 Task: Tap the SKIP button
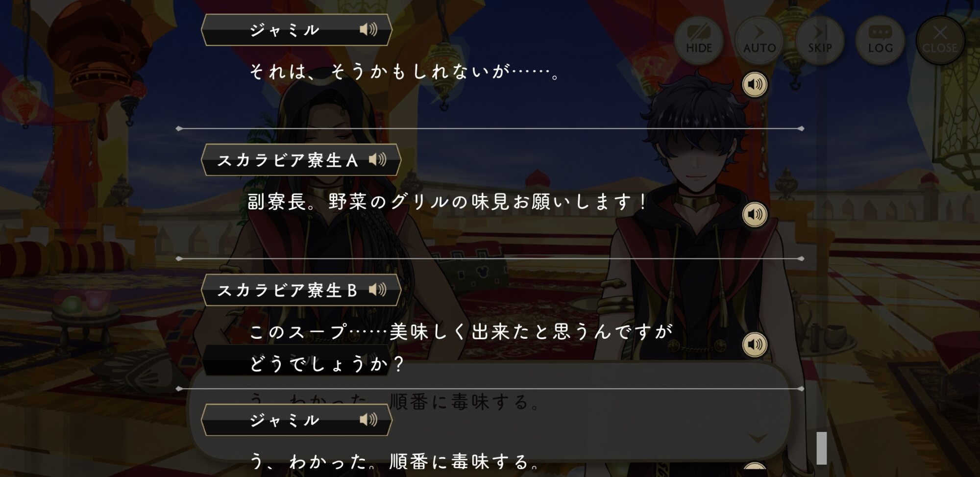tap(820, 40)
